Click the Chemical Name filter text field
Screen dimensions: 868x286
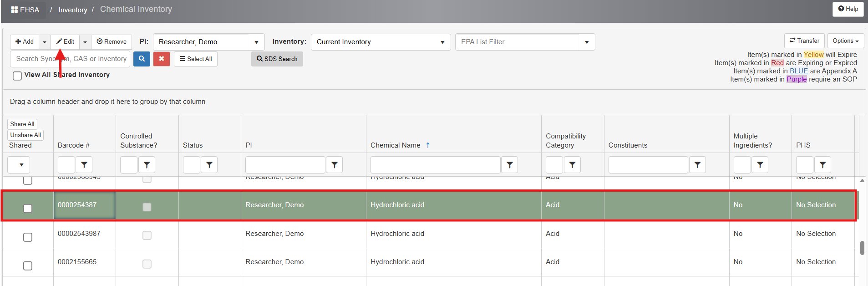pyautogui.click(x=436, y=165)
